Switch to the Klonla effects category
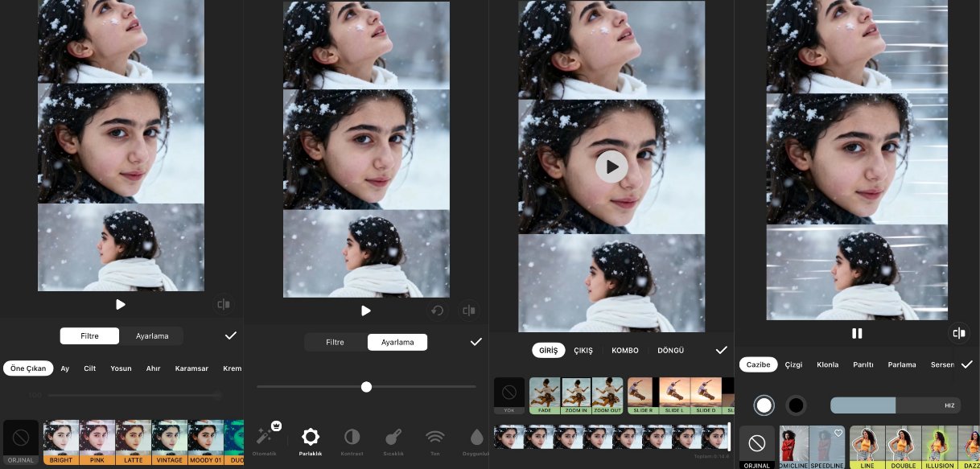Screen dimensions: 980x469 [827, 364]
